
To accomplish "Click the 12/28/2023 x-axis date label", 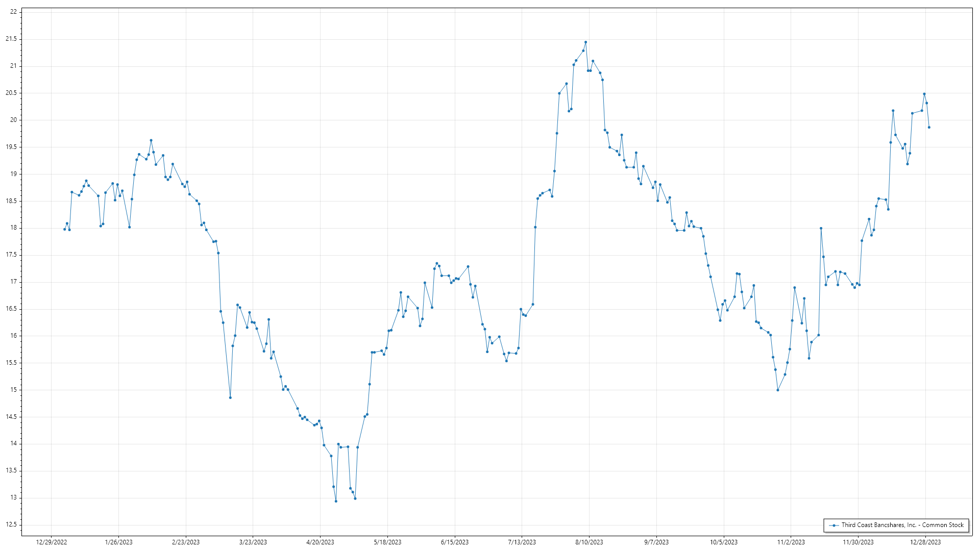I will click(x=925, y=542).
